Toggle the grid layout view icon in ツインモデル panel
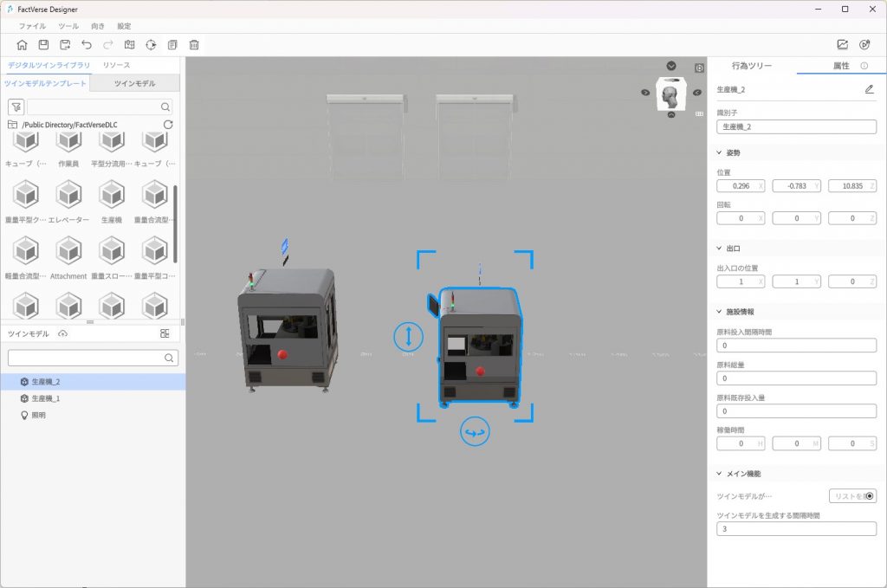Image resolution: width=887 pixels, height=588 pixels. coord(165,333)
